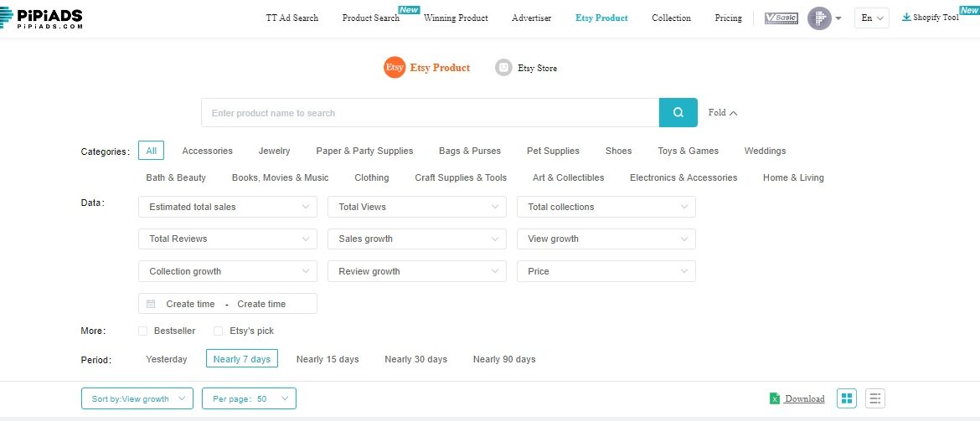The width and height of the screenshot is (980, 421).
Task: Filter by Weddings category
Action: tap(765, 151)
